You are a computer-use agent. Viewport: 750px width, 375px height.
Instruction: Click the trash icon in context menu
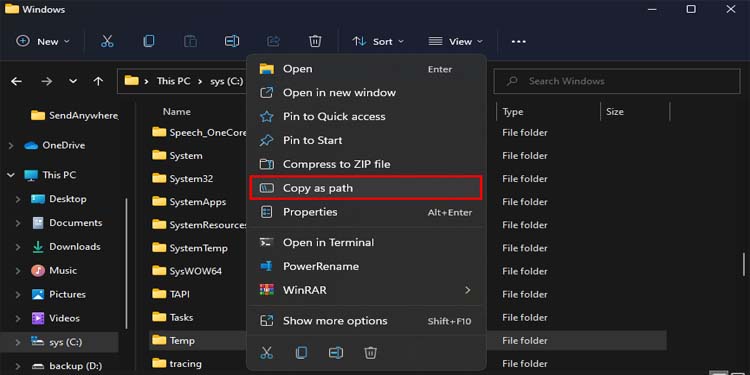coord(370,353)
